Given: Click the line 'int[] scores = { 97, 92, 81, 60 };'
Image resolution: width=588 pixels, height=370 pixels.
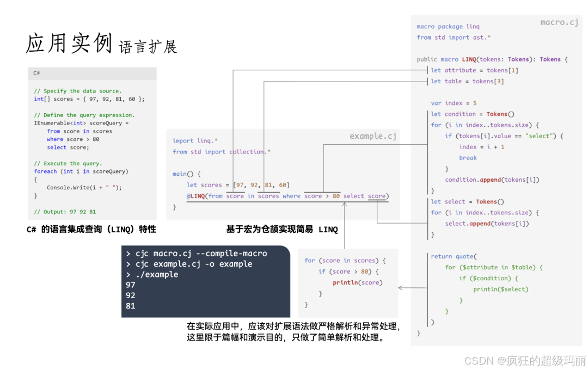Looking at the screenshot, I should (89, 99).
